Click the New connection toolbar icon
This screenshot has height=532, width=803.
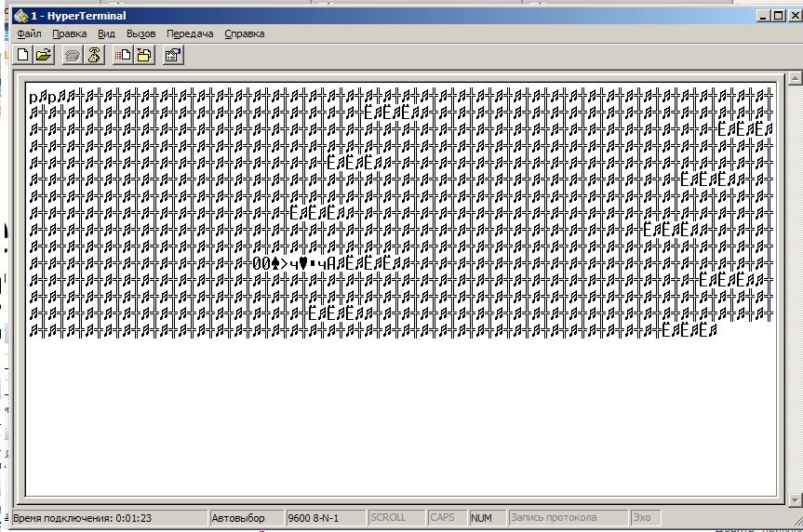pos(22,55)
